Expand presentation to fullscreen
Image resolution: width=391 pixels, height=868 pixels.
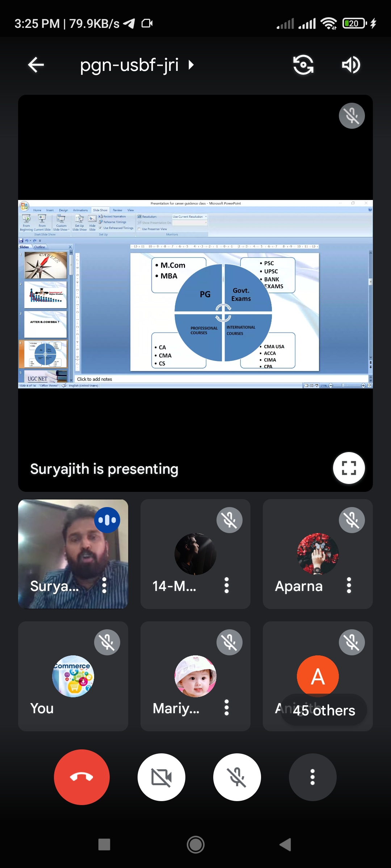click(349, 468)
